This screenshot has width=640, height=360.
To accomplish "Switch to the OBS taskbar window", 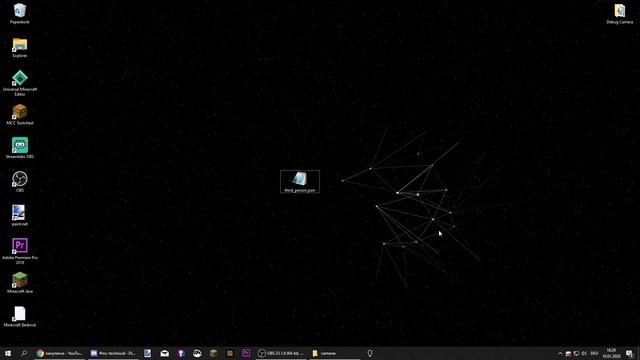I will (x=281, y=353).
